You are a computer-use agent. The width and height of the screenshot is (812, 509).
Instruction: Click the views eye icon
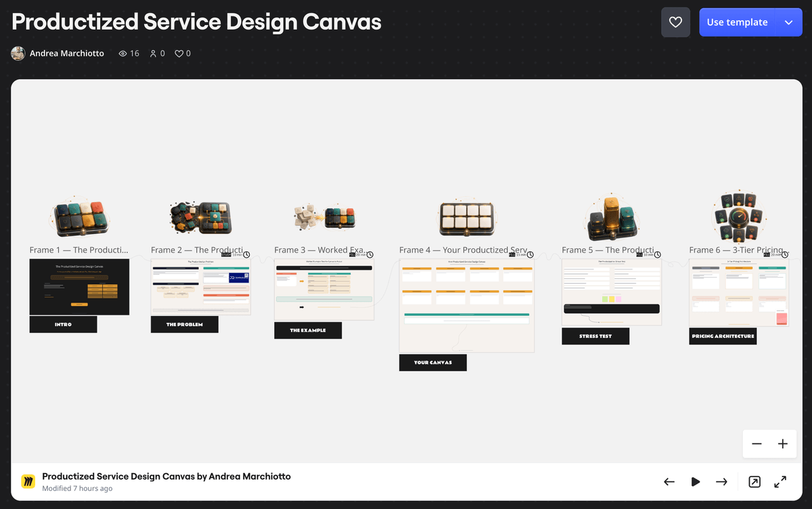point(123,53)
